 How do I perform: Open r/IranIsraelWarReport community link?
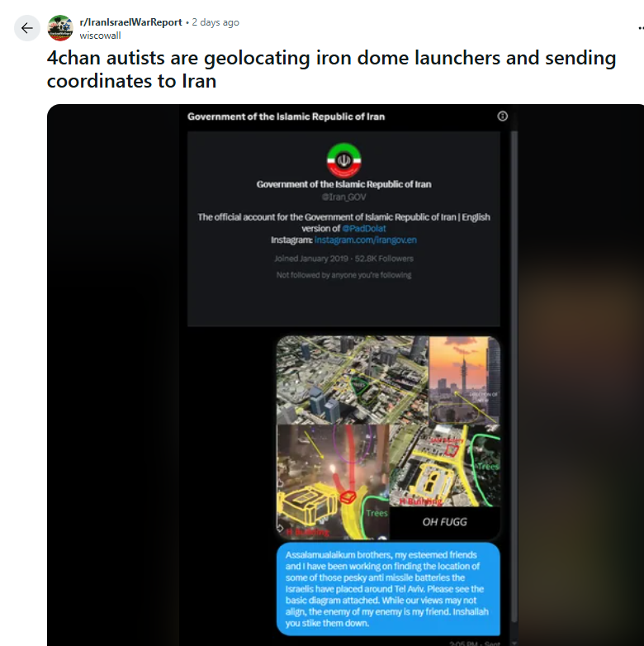point(130,22)
